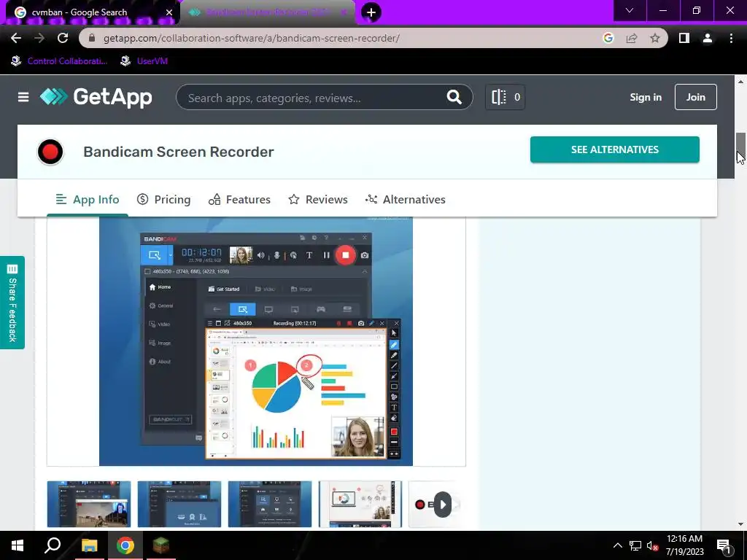Screen dimensions: 747x560
Task: Go back in browser history
Action: click(16, 38)
